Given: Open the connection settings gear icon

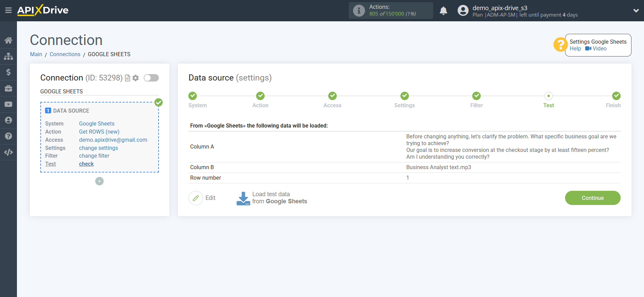Looking at the screenshot, I should pyautogui.click(x=136, y=78).
